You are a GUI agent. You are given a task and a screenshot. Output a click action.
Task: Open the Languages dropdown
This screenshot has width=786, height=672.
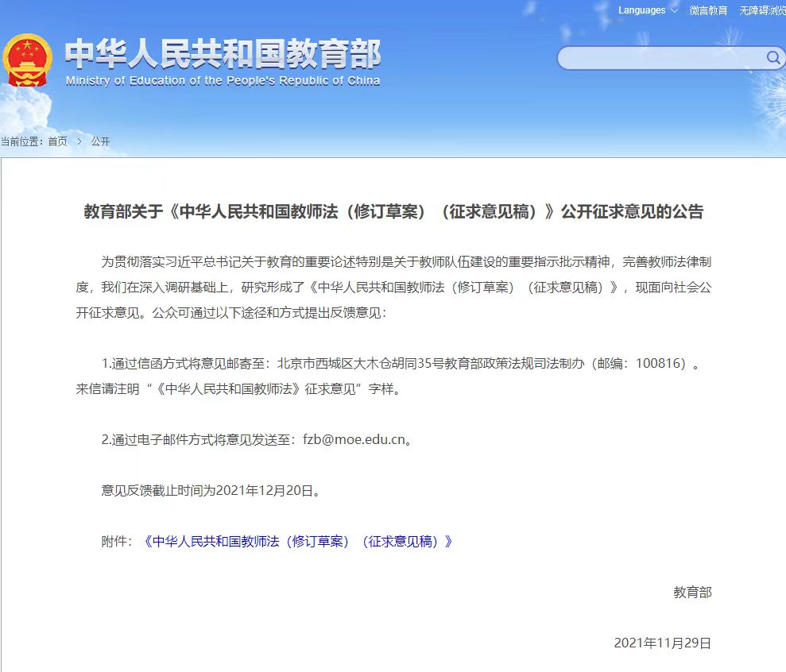coord(647,10)
